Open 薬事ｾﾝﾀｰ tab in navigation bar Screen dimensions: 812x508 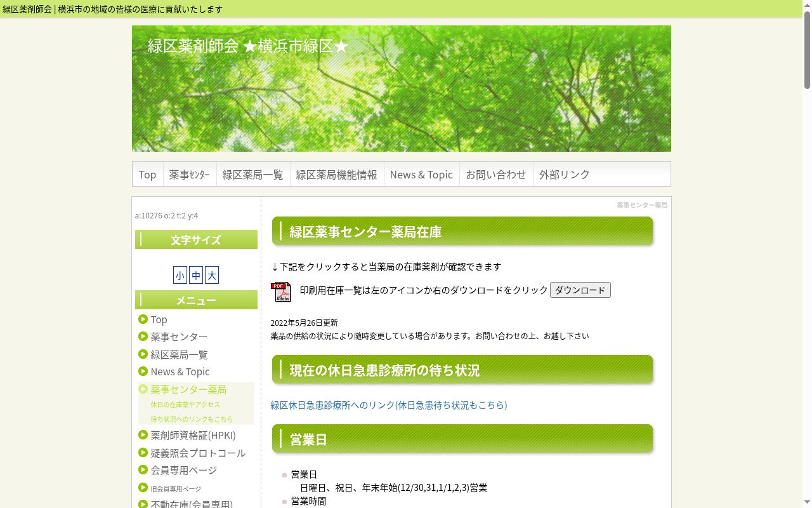189,174
